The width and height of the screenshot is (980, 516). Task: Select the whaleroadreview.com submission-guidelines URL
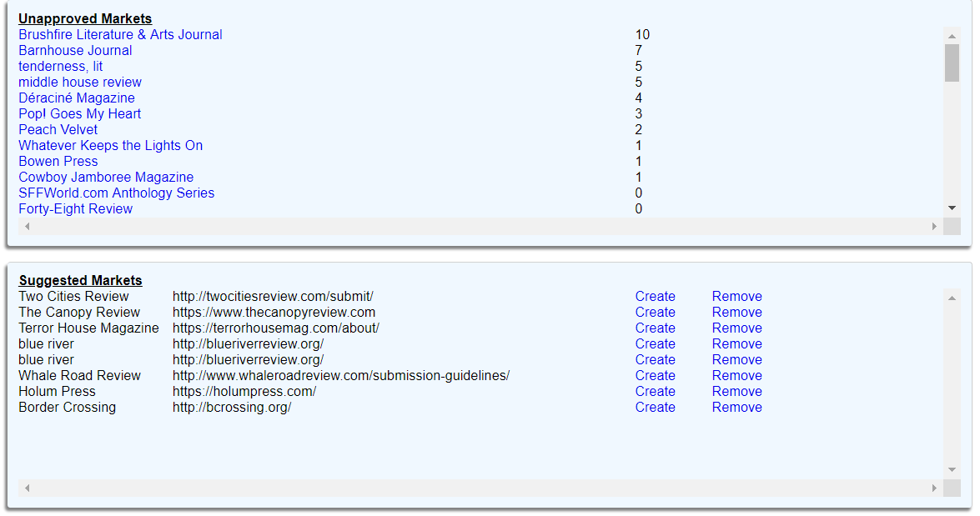[341, 375]
